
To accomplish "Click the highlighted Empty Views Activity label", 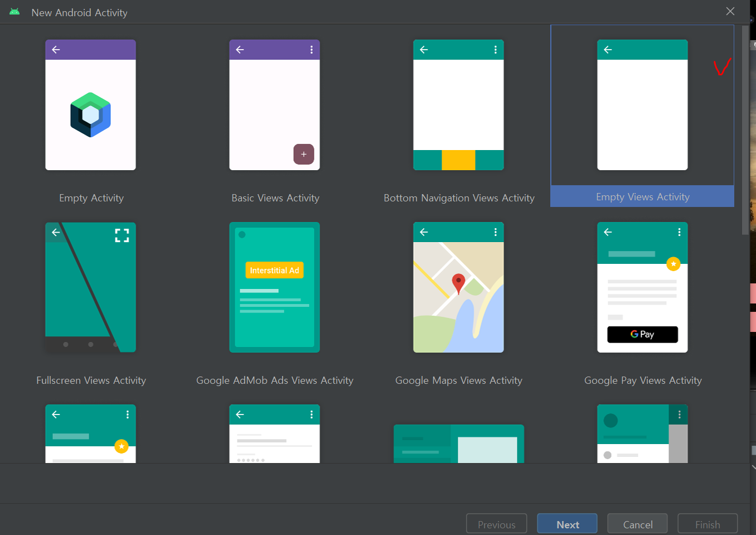I will point(642,197).
